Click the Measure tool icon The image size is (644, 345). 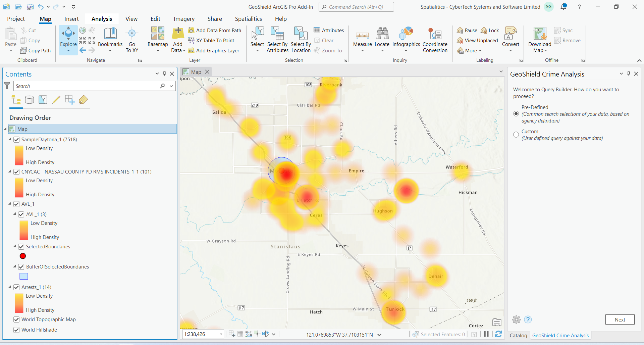pos(362,35)
